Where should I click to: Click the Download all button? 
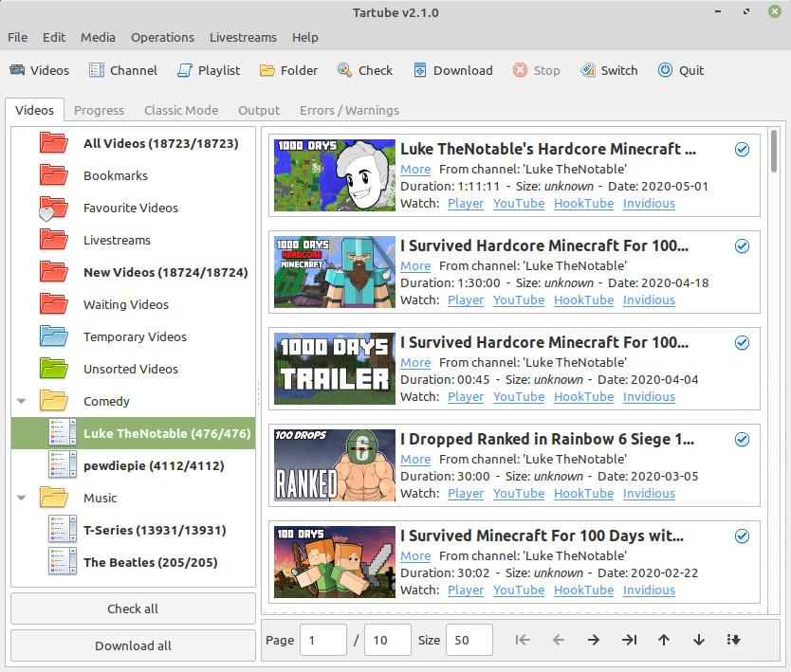click(133, 645)
